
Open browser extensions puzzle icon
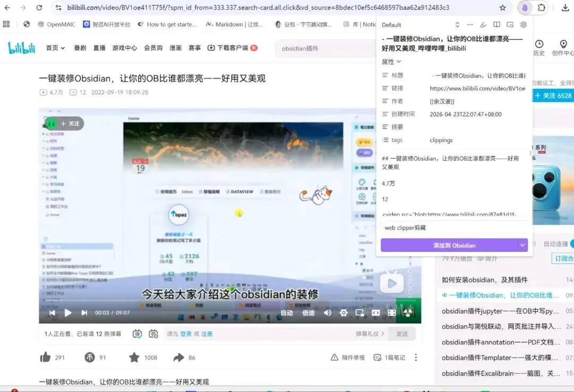(542, 7)
